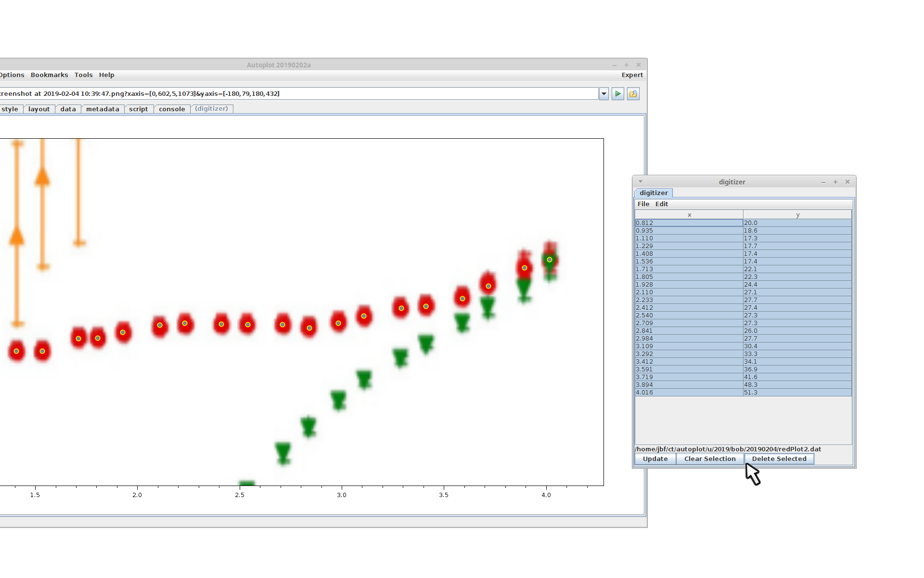This screenshot has width=924, height=578.
Task: Run the green play button beside address bar
Action: (x=618, y=94)
